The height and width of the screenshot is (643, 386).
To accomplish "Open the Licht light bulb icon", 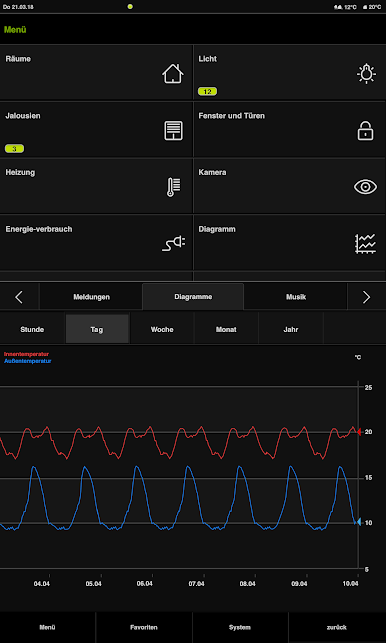I will (366, 74).
